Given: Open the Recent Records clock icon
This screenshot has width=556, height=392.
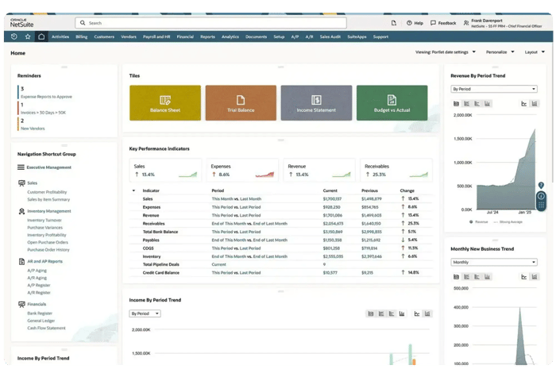Looking at the screenshot, I should 14,37.
